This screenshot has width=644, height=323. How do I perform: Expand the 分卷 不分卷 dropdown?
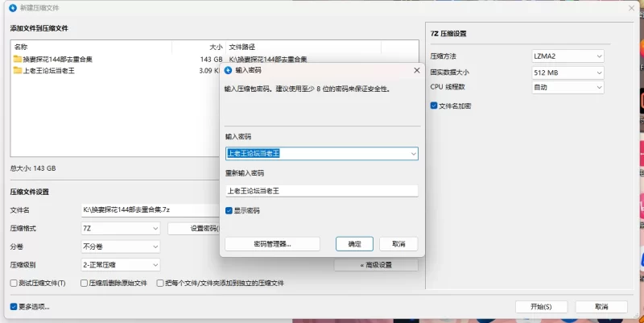pos(120,246)
